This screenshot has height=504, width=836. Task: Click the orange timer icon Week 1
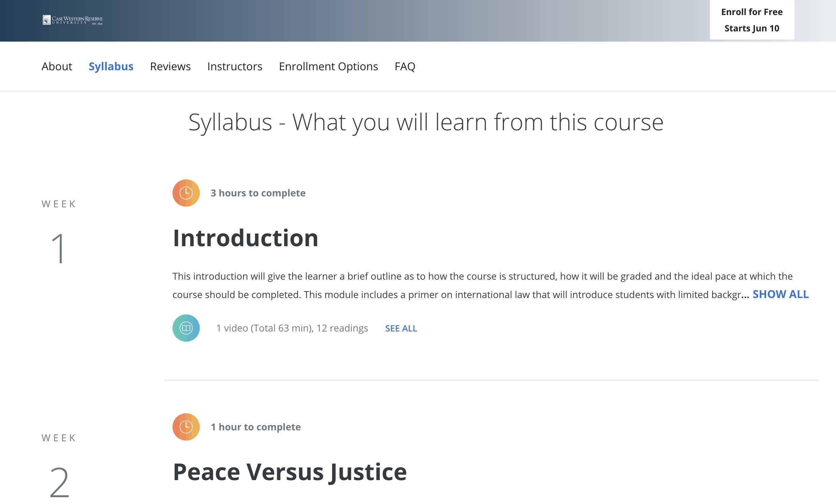tap(186, 193)
